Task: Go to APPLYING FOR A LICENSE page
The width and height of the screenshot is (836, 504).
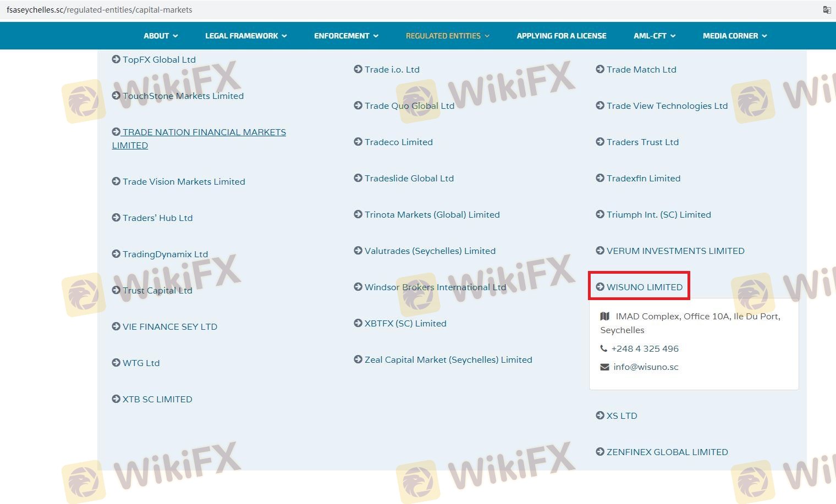Action: tap(561, 36)
